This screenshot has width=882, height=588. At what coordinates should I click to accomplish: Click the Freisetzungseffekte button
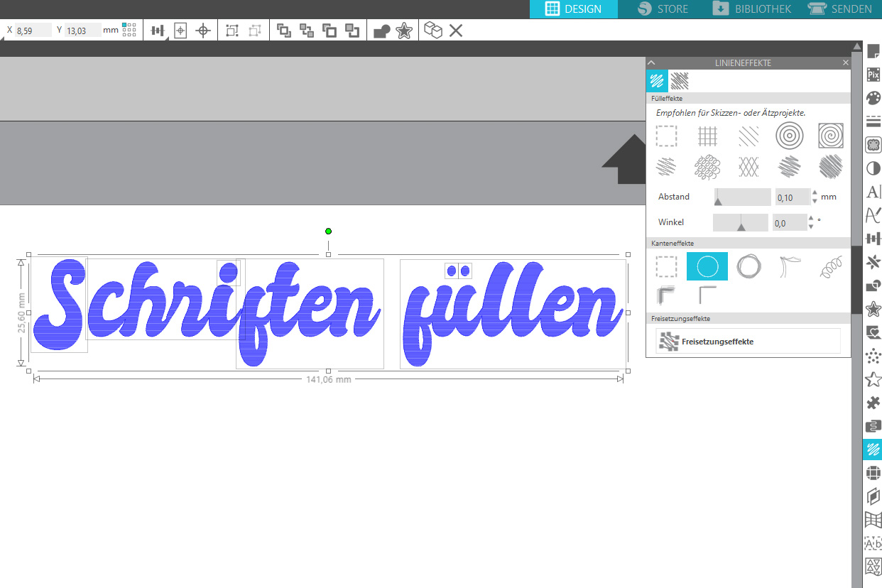coord(748,342)
